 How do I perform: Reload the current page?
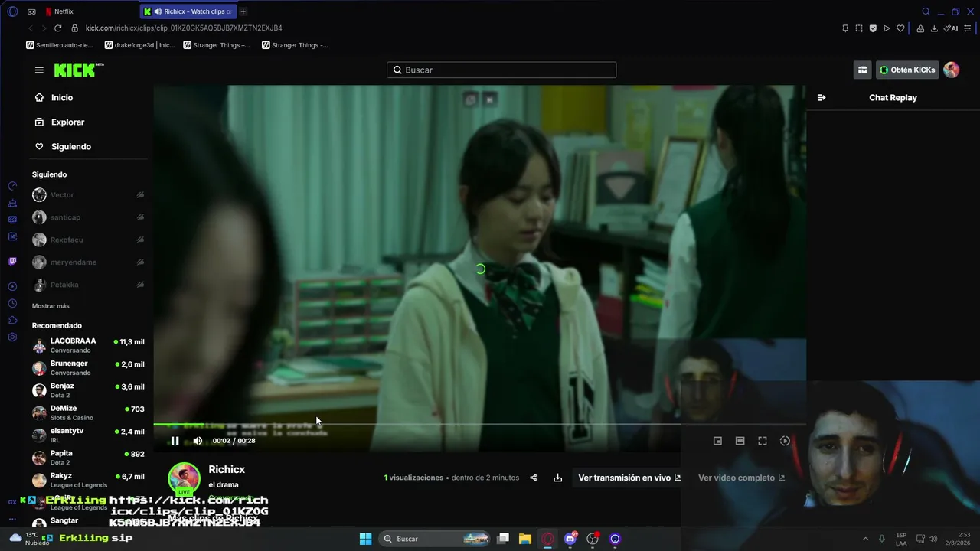[57, 28]
